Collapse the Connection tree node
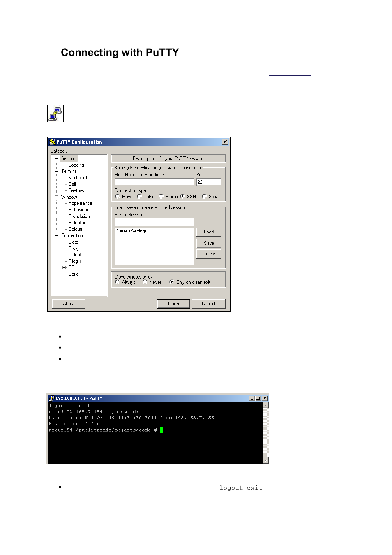 pos(57,235)
